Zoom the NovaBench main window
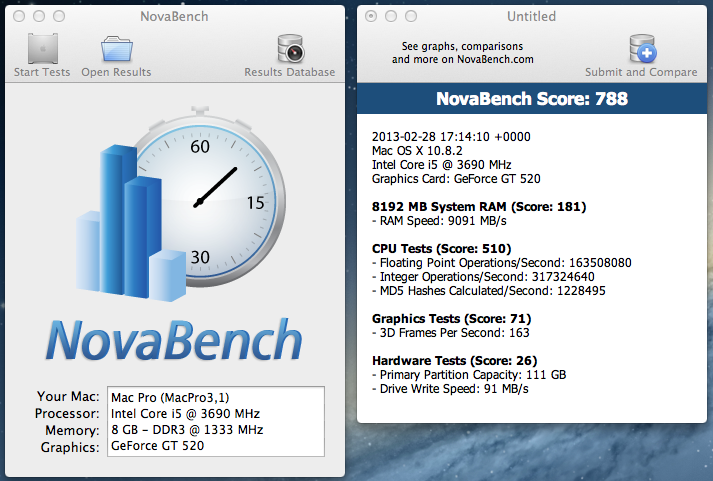 (x=59, y=16)
